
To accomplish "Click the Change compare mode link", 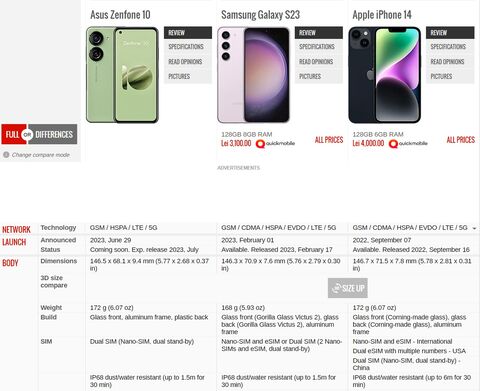I will pyautogui.click(x=41, y=155).
